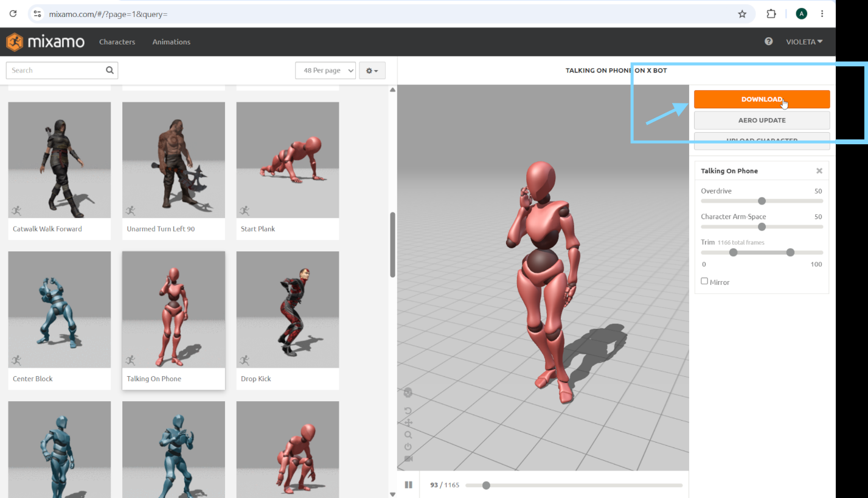This screenshot has height=498, width=868.
Task: Expand the VIOLETA account menu
Action: point(804,42)
